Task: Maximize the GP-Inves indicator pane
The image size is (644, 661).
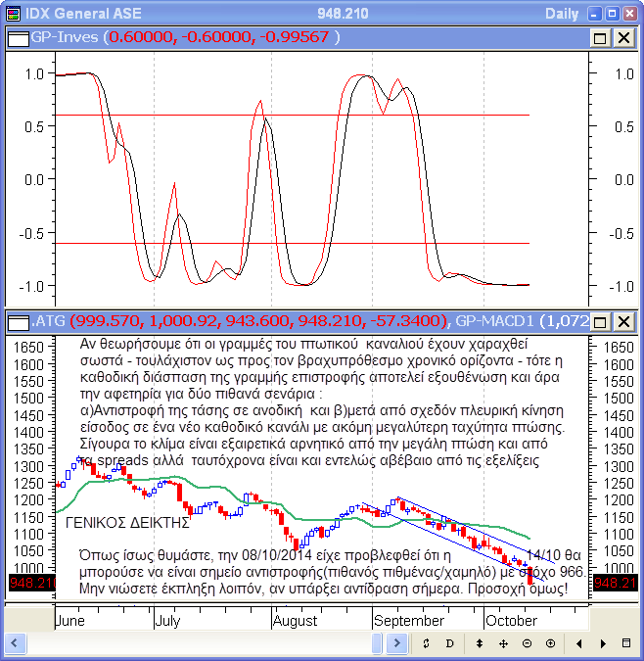Action: coord(600,37)
